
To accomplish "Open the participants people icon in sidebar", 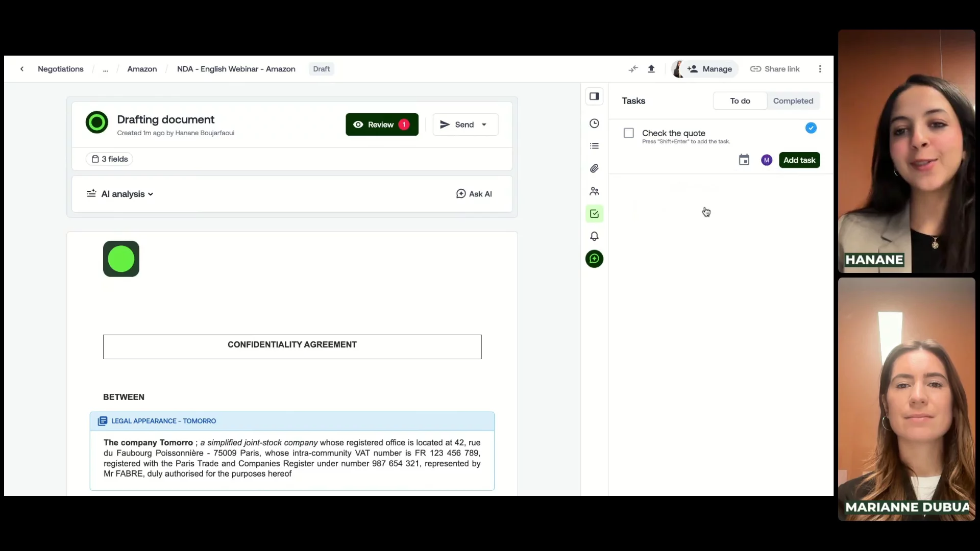I will [594, 191].
